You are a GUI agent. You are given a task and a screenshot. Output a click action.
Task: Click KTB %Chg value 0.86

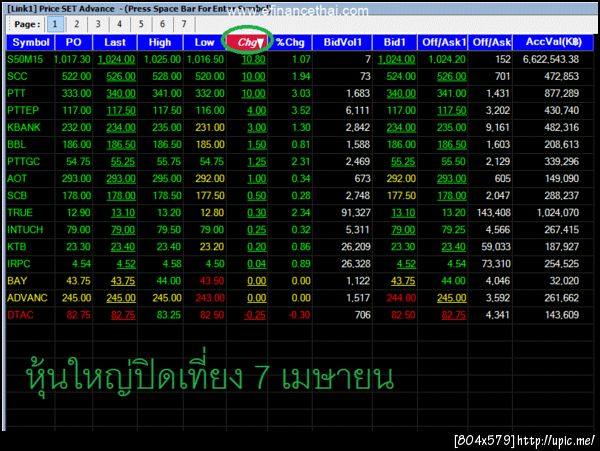(x=301, y=247)
